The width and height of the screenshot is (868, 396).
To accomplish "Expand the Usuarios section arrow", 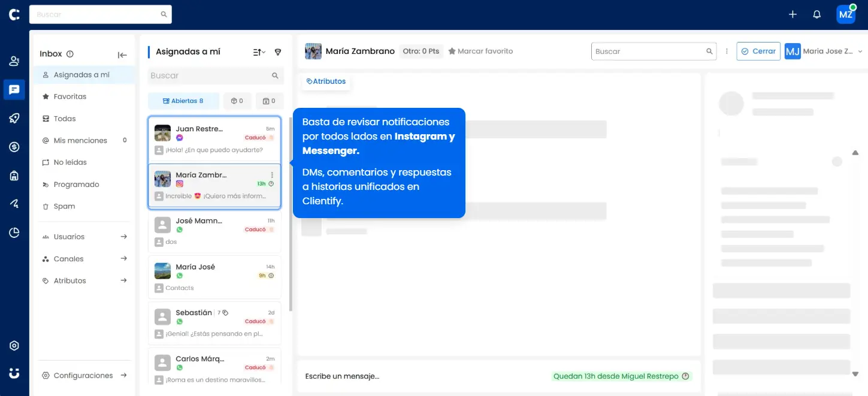I will tap(123, 237).
